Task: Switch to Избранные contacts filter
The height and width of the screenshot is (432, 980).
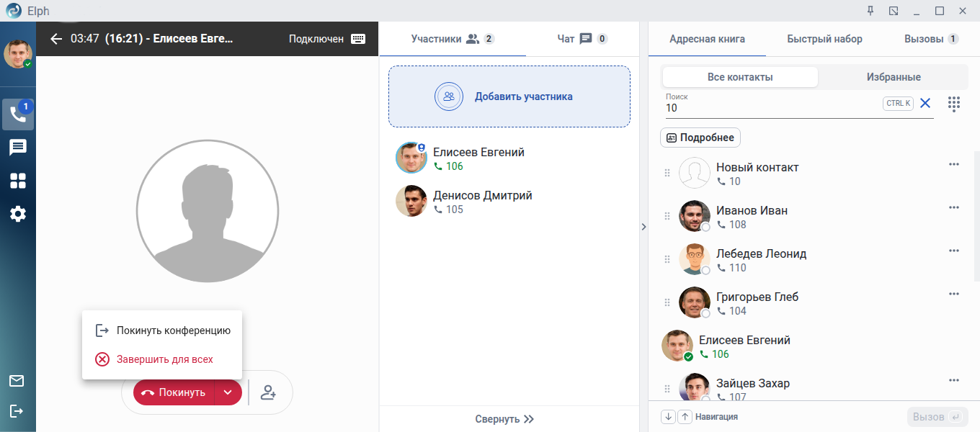Action: tap(894, 77)
